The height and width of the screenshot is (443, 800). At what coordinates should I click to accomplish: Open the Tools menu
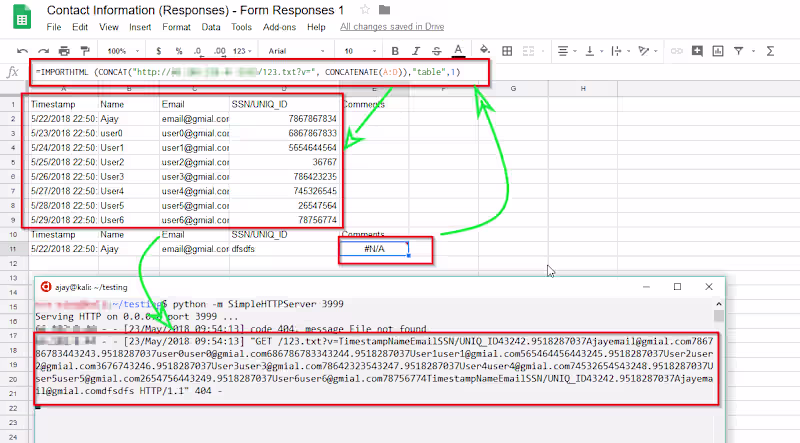pos(241,27)
